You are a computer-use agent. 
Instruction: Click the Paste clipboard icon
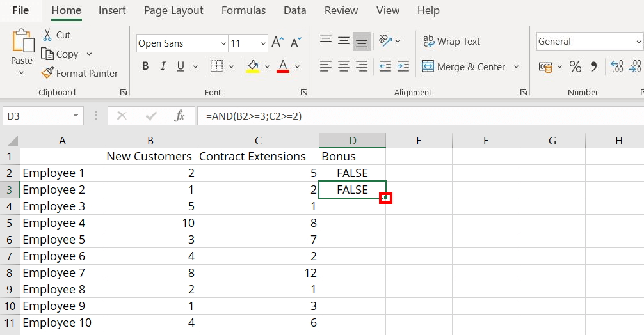pos(22,41)
